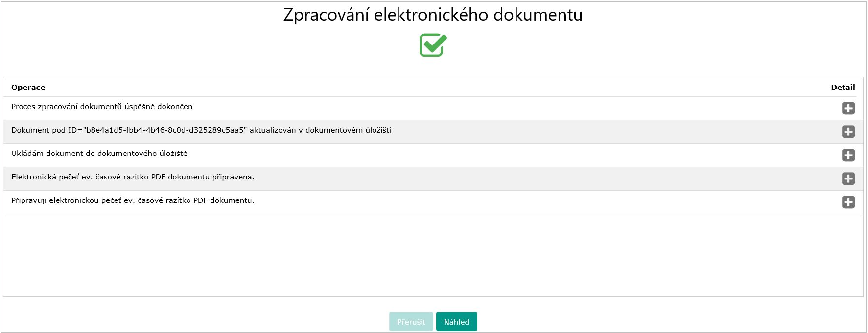Click the disabled Přerušit button
Screen dimensions: 868x333
(x=411, y=322)
